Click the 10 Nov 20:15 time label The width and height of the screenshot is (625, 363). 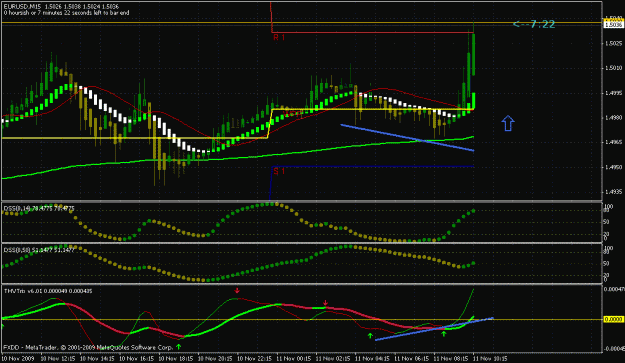(215, 359)
